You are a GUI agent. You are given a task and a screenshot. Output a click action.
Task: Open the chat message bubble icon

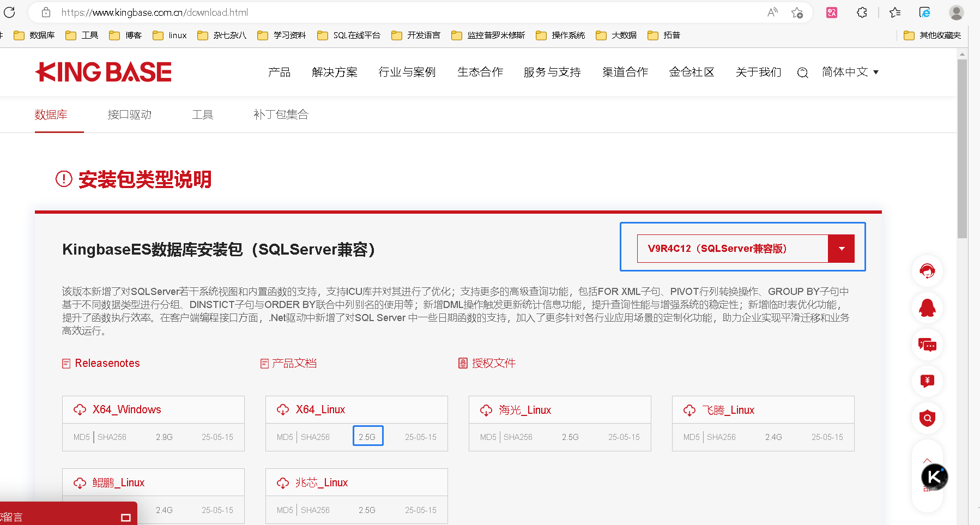tap(927, 345)
